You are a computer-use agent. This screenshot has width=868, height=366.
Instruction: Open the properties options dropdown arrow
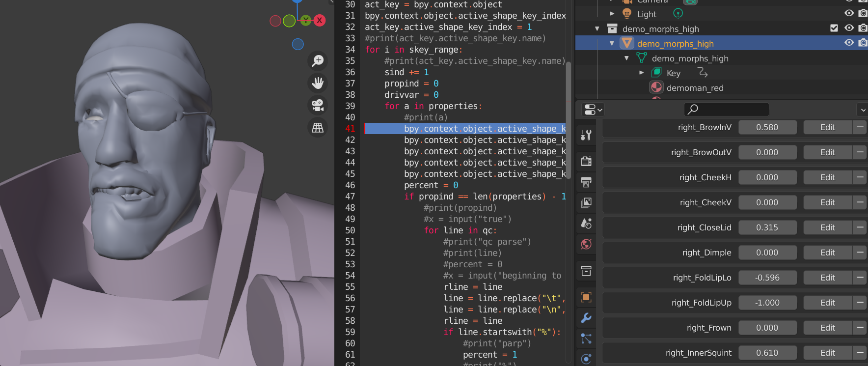(x=863, y=109)
